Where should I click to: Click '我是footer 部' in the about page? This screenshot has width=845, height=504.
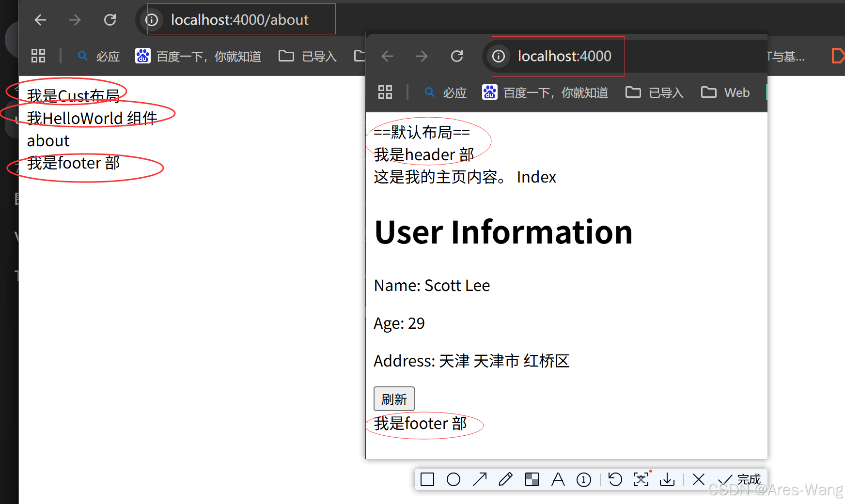73,163
